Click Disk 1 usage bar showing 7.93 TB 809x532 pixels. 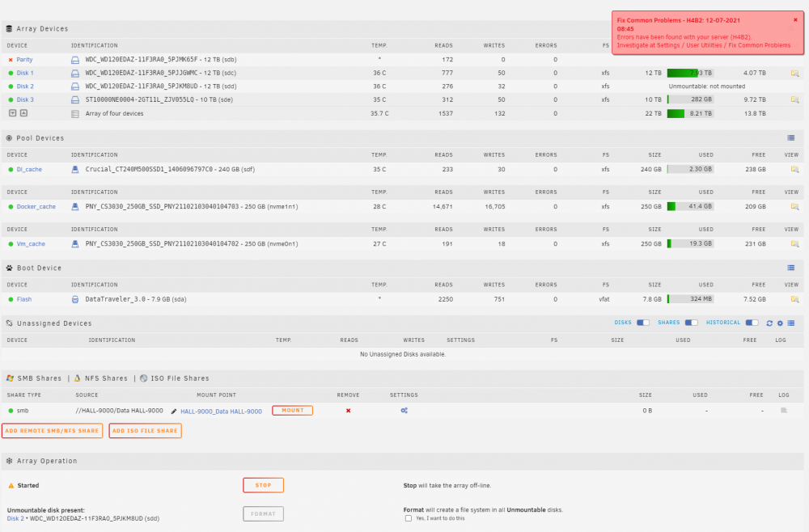tap(690, 74)
